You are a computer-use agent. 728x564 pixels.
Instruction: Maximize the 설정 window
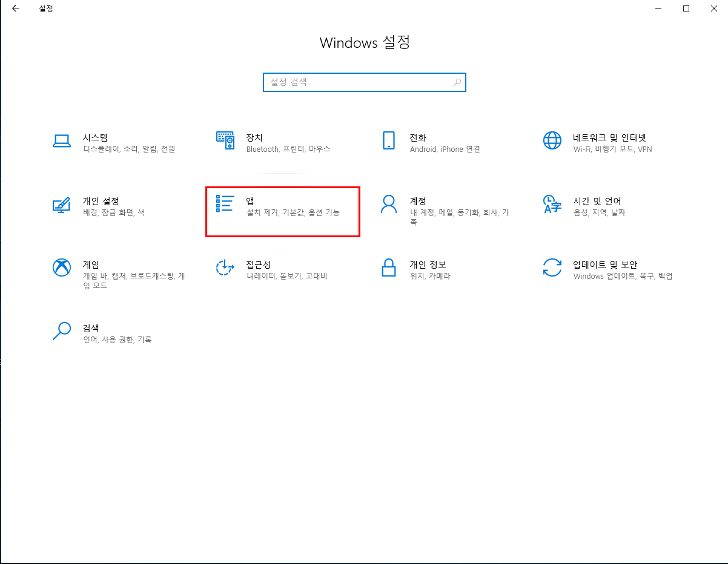pyautogui.click(x=686, y=8)
